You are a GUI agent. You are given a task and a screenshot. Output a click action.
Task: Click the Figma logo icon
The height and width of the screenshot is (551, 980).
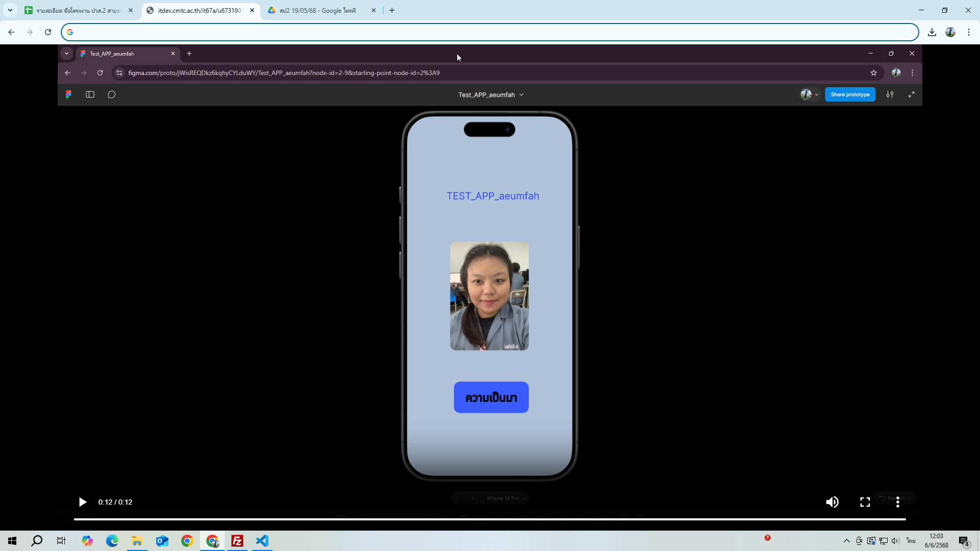pyautogui.click(x=68, y=94)
